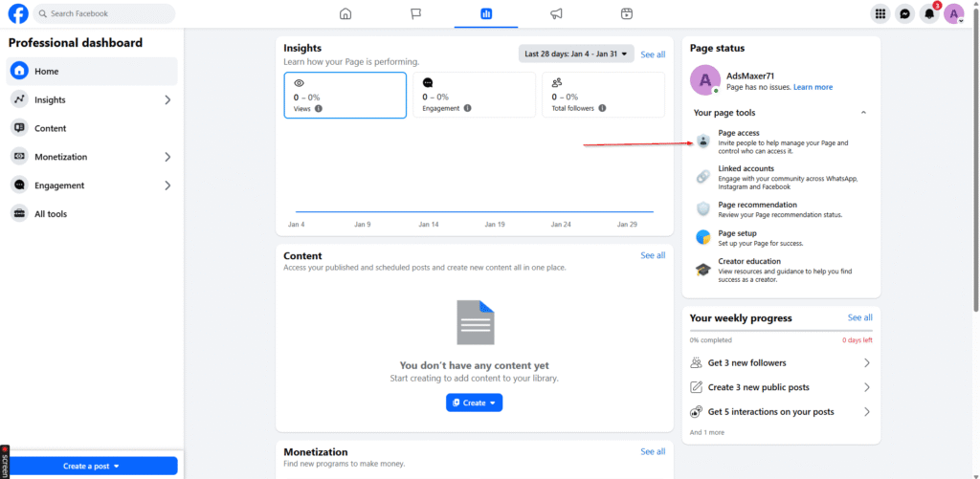Image resolution: width=980 pixels, height=479 pixels.
Task: Select Content in the left sidebar
Action: 51,128
